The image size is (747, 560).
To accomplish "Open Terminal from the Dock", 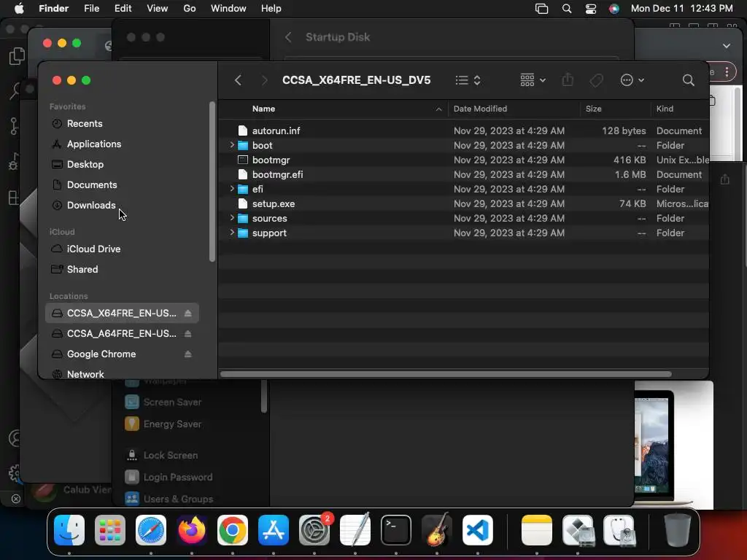I will click(396, 529).
